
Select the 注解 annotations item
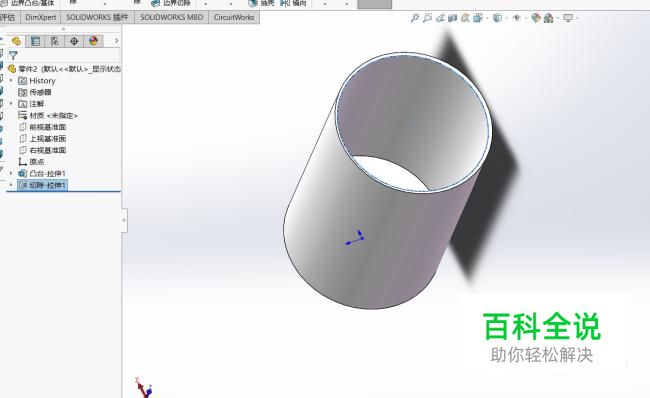[x=31, y=104]
